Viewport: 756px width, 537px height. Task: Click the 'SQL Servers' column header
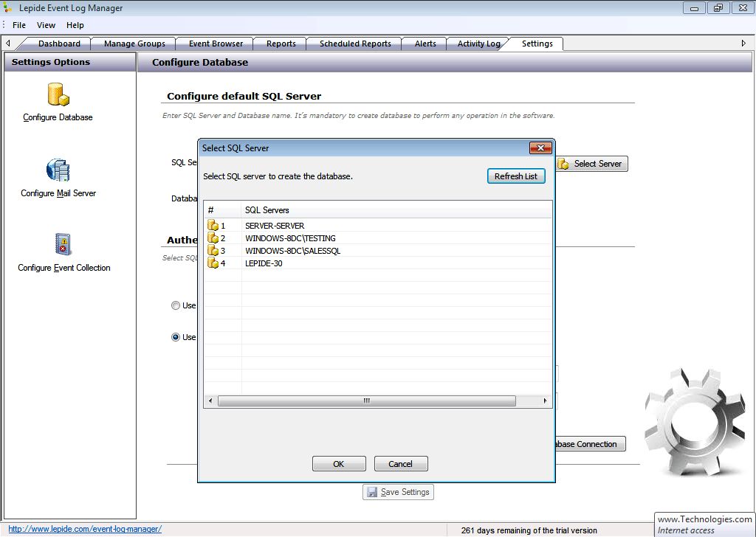tap(396, 210)
